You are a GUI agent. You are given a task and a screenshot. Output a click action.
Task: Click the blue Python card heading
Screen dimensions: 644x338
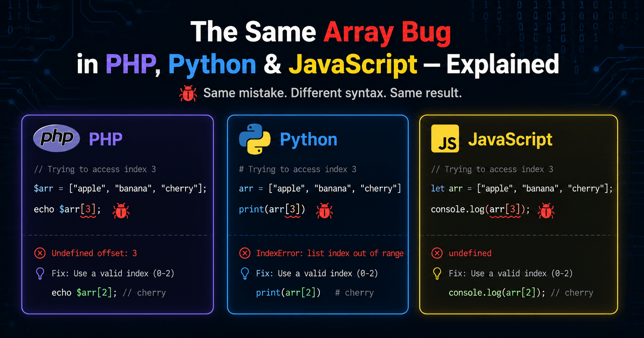(309, 140)
